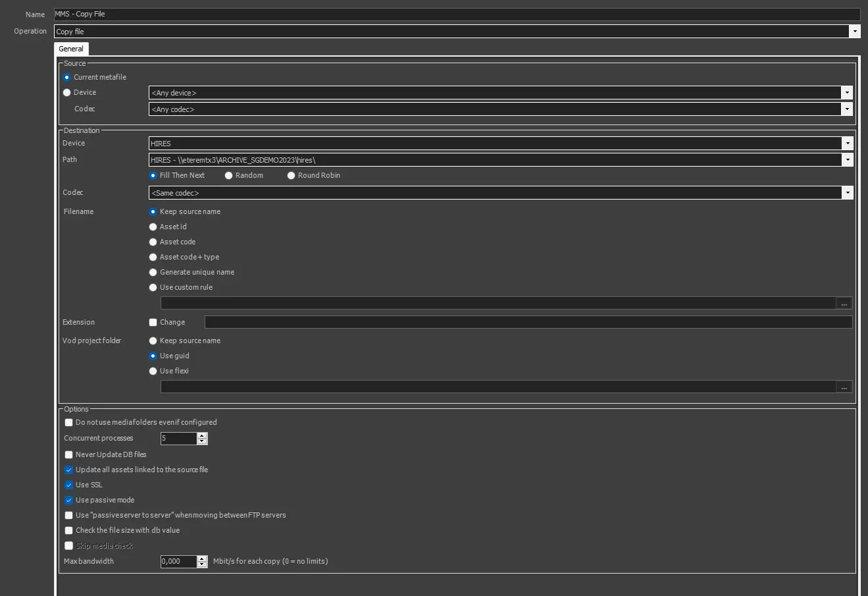868x596 pixels.
Task: Switch to the General tab
Action: [x=71, y=49]
